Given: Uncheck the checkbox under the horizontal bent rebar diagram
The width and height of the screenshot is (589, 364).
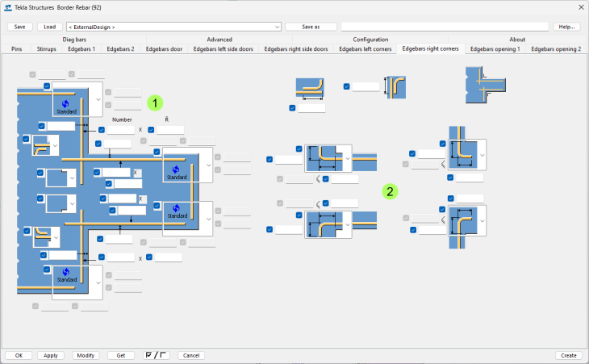Looking at the screenshot, I should 292,107.
